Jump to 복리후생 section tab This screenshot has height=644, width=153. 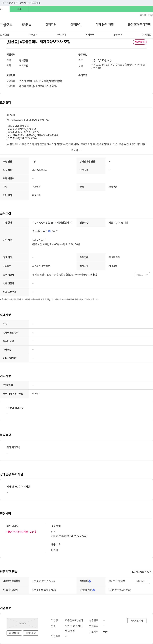(x=90, y=35)
